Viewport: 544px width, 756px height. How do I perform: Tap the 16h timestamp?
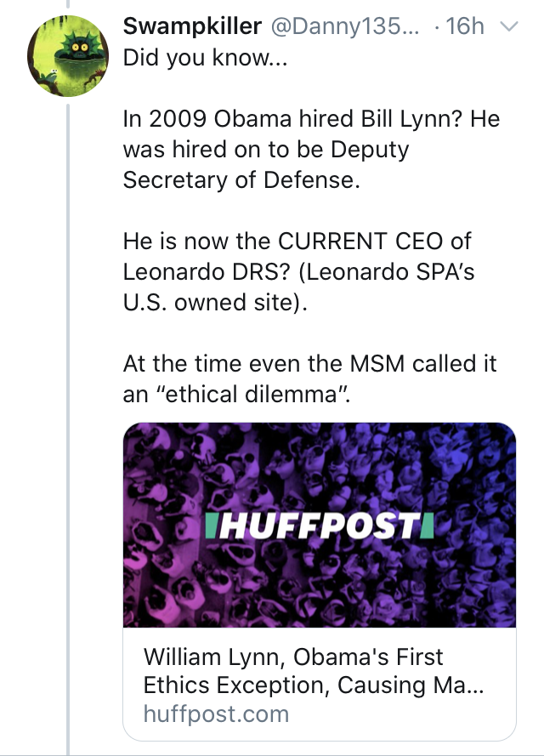click(x=465, y=26)
